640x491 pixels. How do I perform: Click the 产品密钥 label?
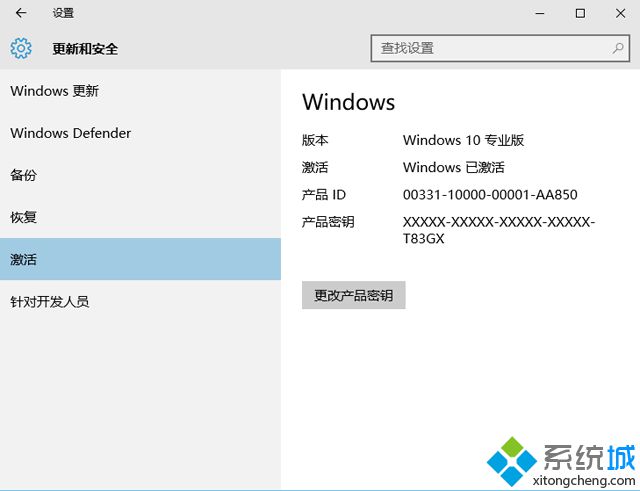tap(328, 222)
